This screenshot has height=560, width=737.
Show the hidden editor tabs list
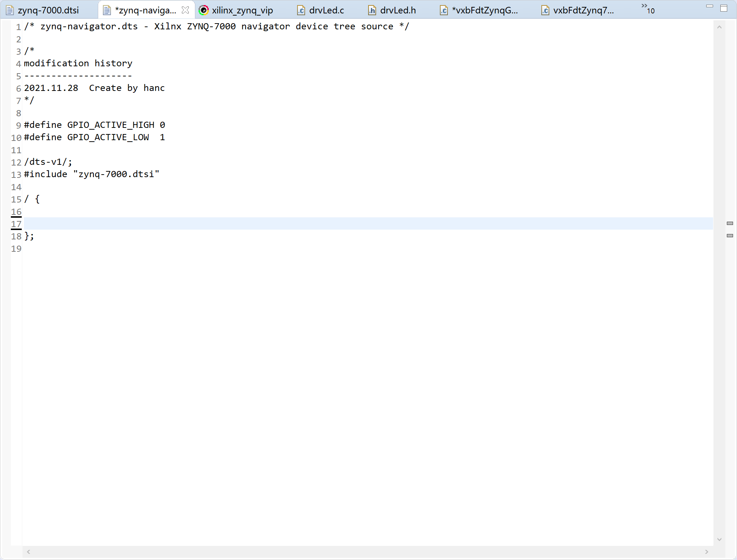point(648,9)
